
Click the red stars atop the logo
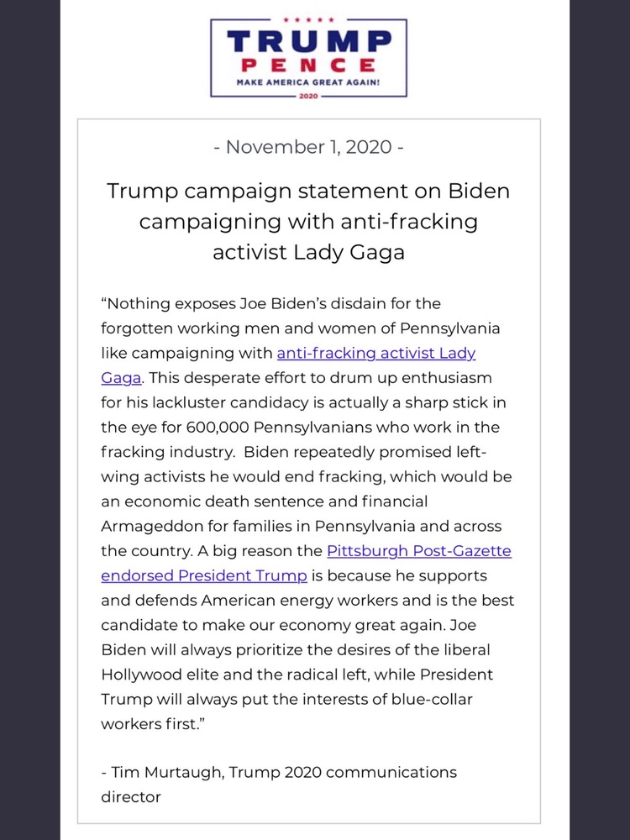[308, 20]
